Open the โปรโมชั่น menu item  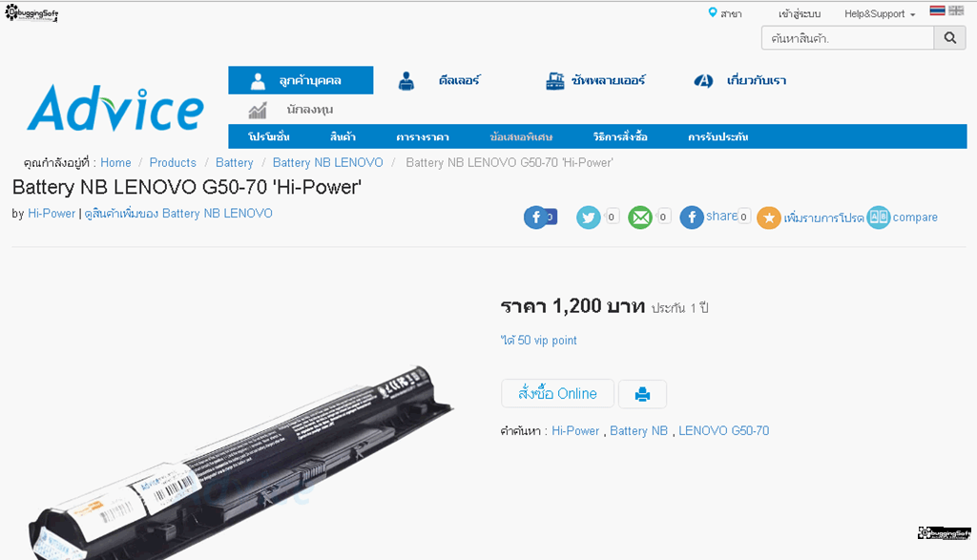pyautogui.click(x=268, y=136)
